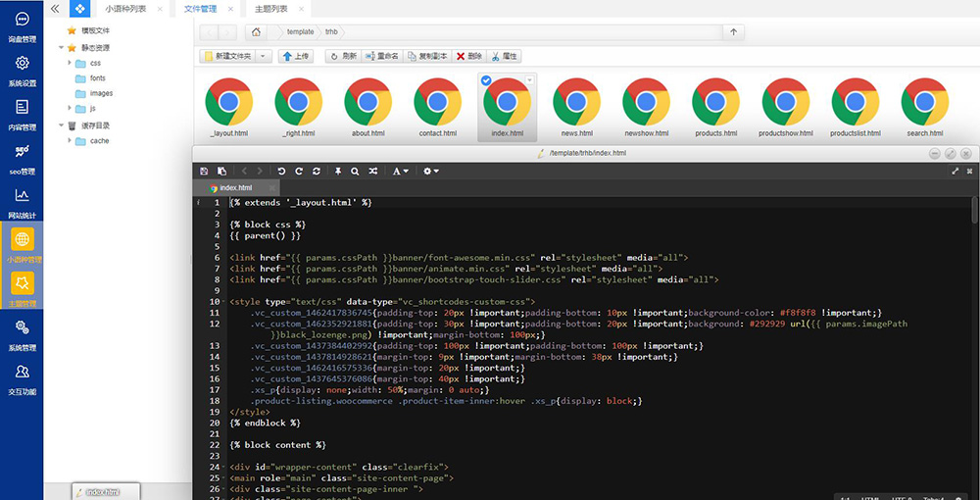Open 系统设置 gear in the left sidebar
Screen dimensions: 980x500
point(22,69)
